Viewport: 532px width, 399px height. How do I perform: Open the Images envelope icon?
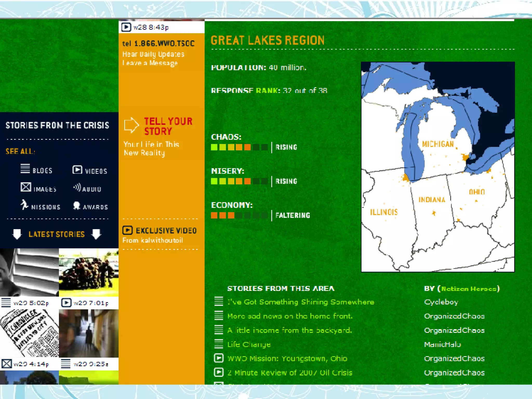[26, 187]
